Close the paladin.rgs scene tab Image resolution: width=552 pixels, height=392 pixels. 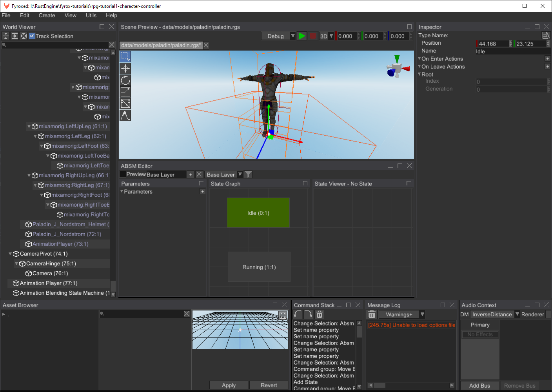click(x=206, y=45)
